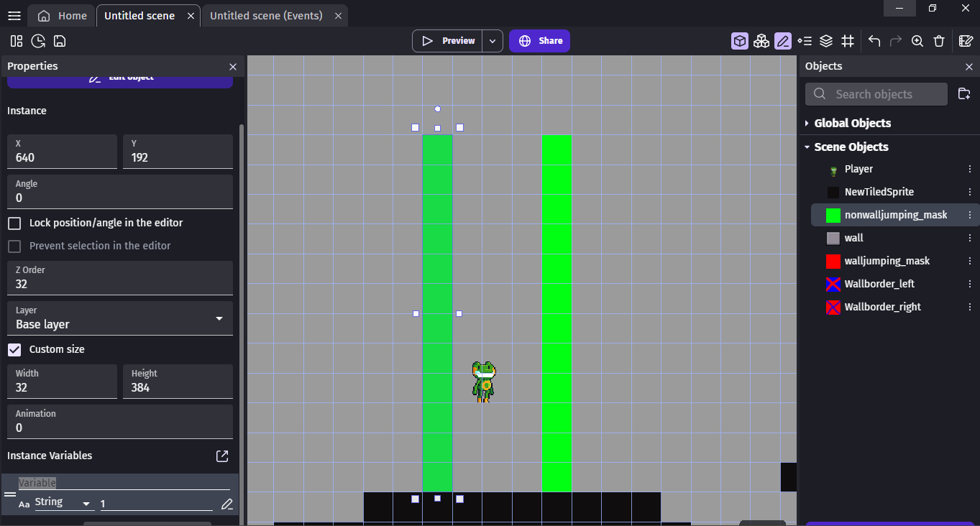Click the history icon beside the save icon
This screenshot has width=980, height=526.
pyautogui.click(x=38, y=41)
